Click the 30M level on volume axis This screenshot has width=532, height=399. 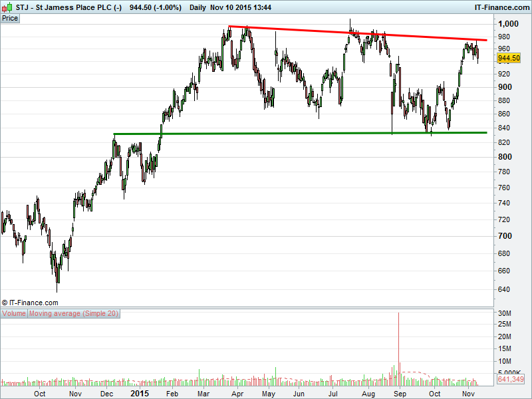coord(504,313)
